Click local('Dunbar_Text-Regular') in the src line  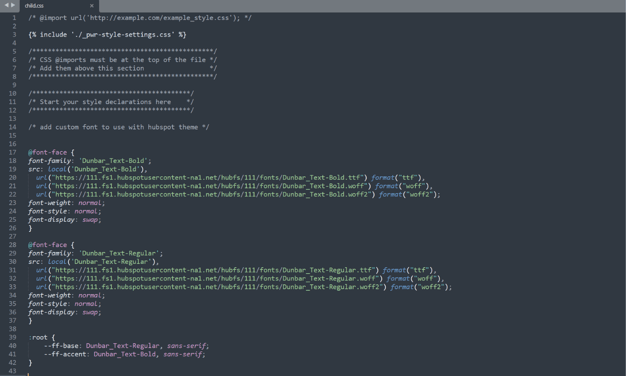pos(102,262)
